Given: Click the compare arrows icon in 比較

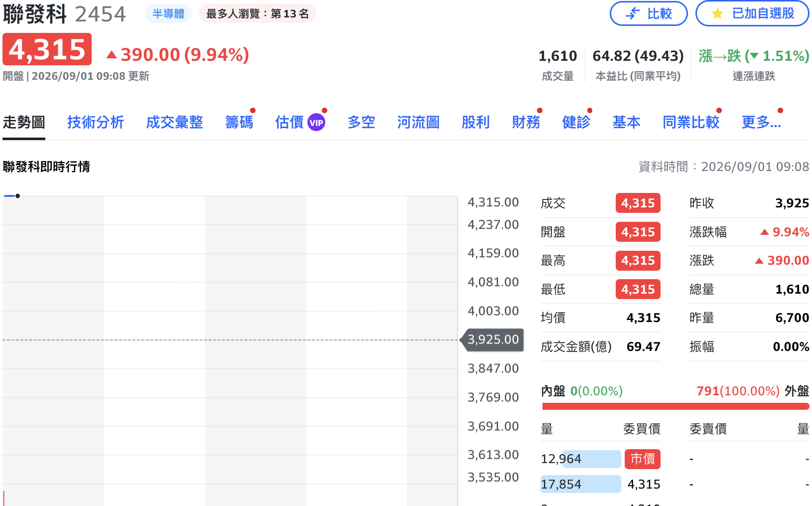Looking at the screenshot, I should pyautogui.click(x=633, y=13).
